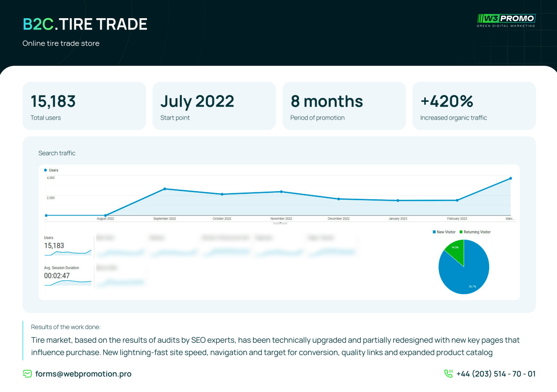Click the Avg. Session Duration sparkline
This screenshot has height=392, width=557.
[68, 282]
